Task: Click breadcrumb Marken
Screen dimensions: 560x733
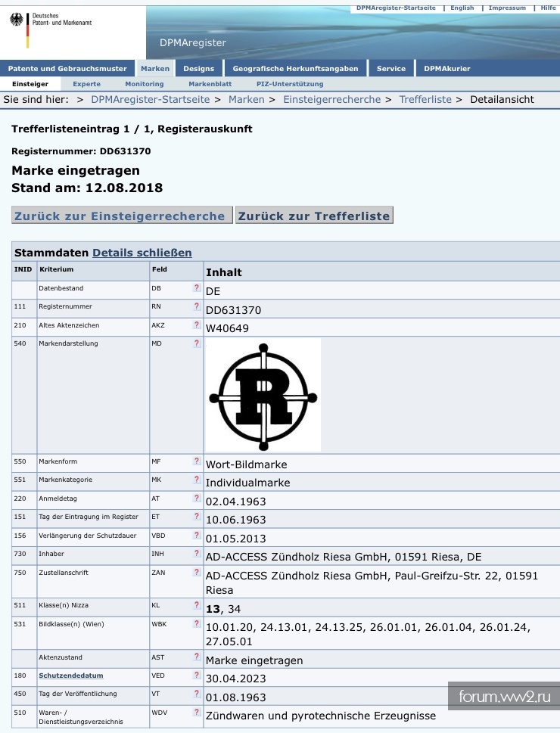Action: point(247,100)
